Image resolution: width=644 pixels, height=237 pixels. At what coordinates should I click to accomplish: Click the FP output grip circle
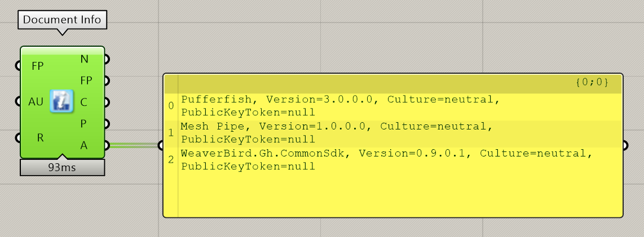pyautogui.click(x=107, y=81)
